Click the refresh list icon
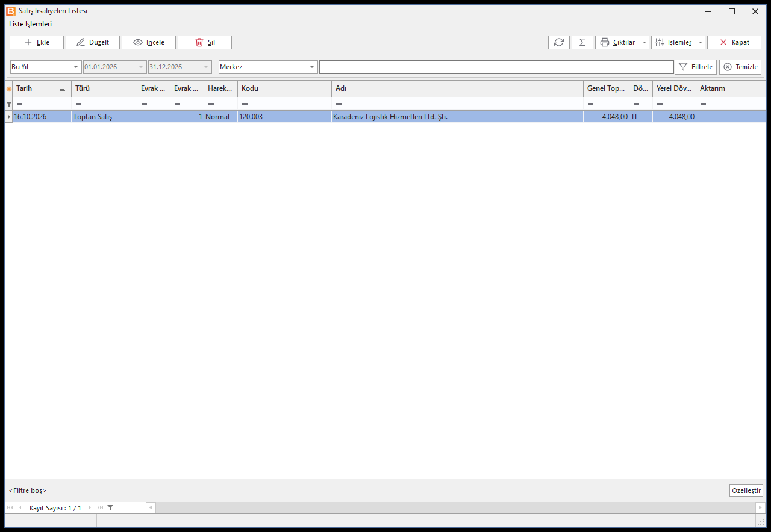Image resolution: width=771 pixels, height=532 pixels. 558,42
